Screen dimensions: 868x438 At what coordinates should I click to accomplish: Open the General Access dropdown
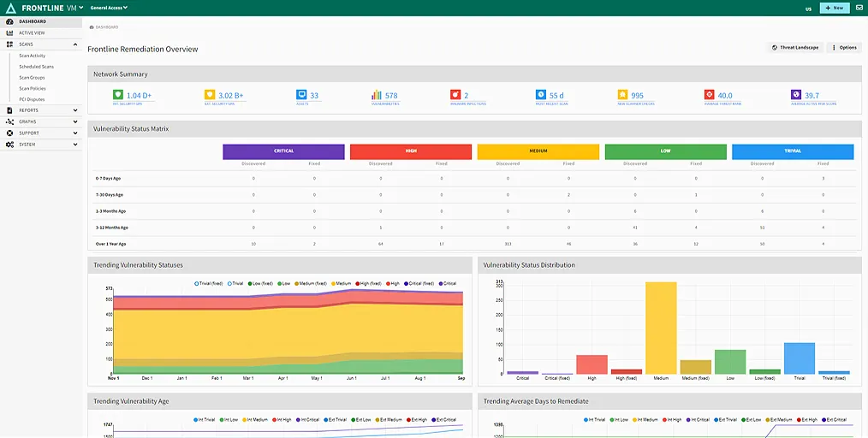click(x=109, y=8)
